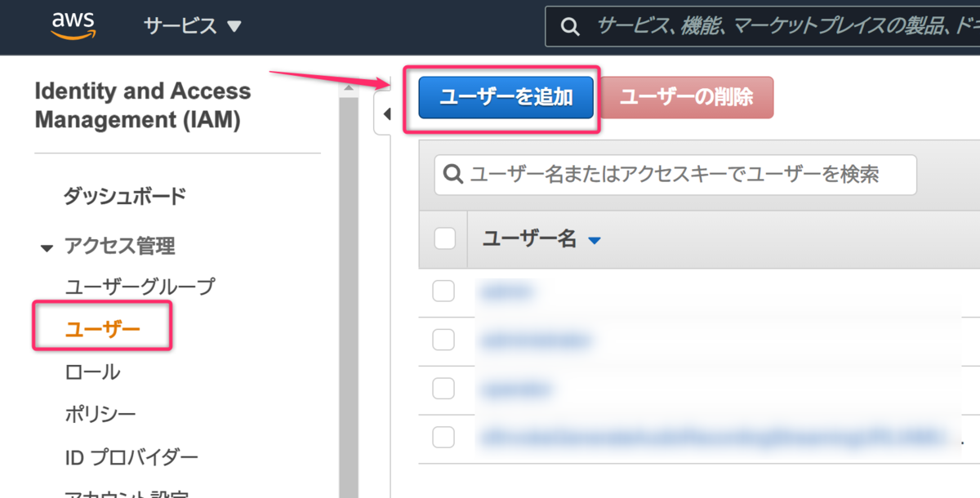Open ユーザーグループ in the sidebar
980x498 pixels.
[x=140, y=287]
